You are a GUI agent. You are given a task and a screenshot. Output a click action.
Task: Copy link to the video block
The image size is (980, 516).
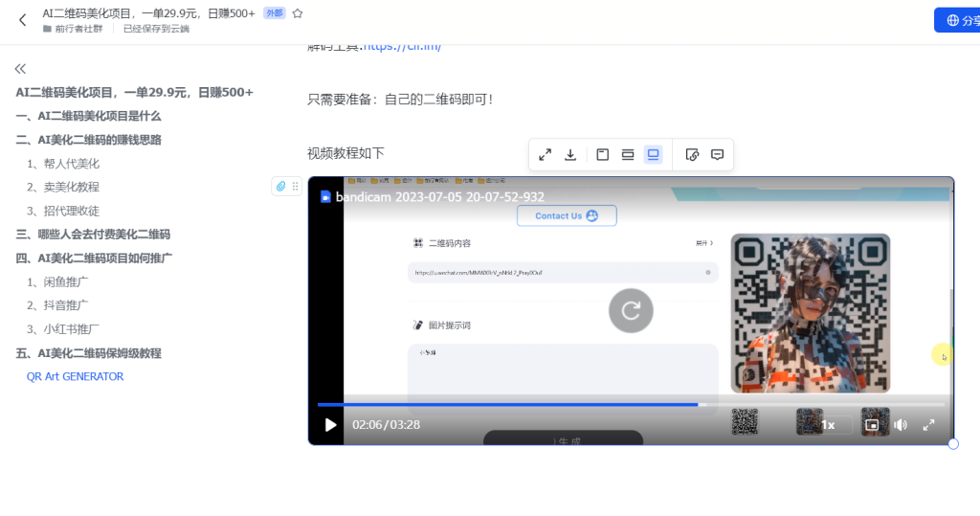tap(693, 154)
